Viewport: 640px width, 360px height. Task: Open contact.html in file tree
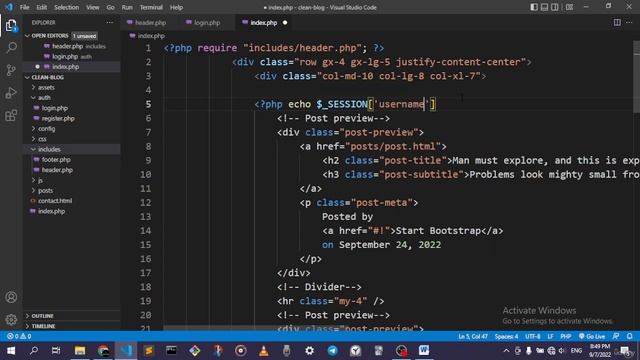55,201
